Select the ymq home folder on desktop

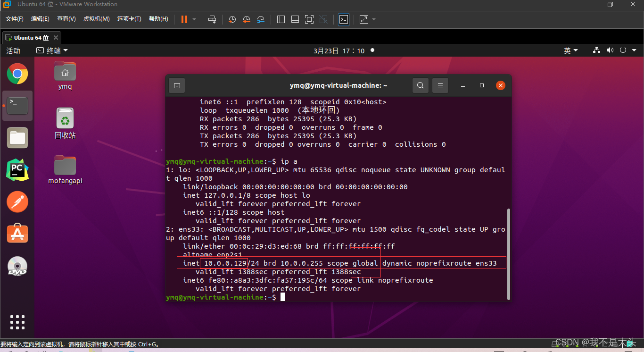(x=65, y=75)
